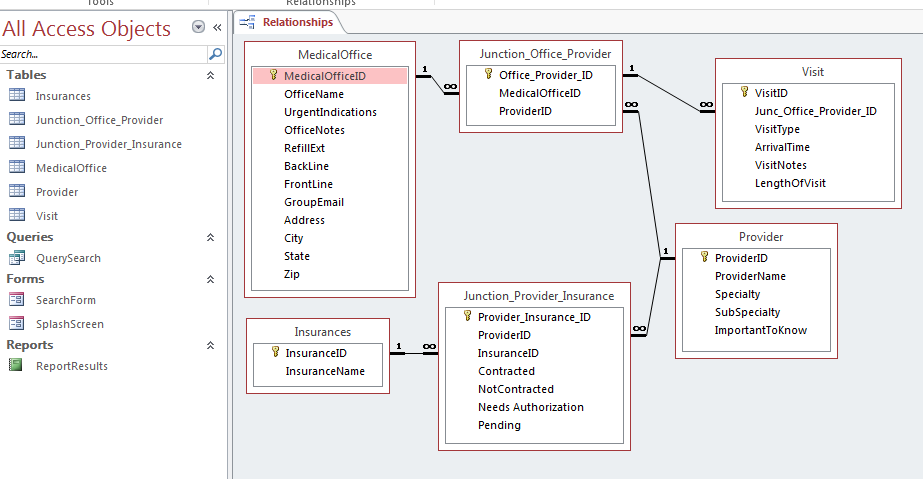Click the MedicalOfficeID primary key icon
The height and width of the screenshot is (479, 923).
(273, 75)
